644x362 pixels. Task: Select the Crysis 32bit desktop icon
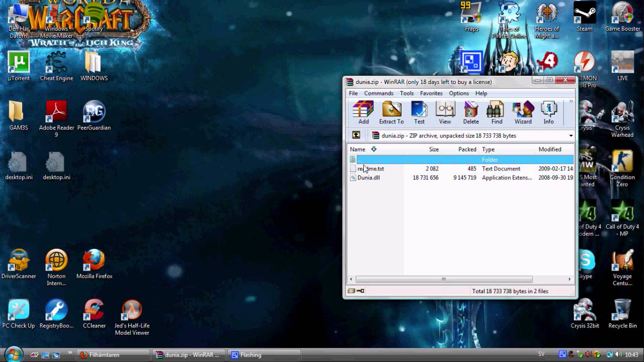[x=585, y=314]
